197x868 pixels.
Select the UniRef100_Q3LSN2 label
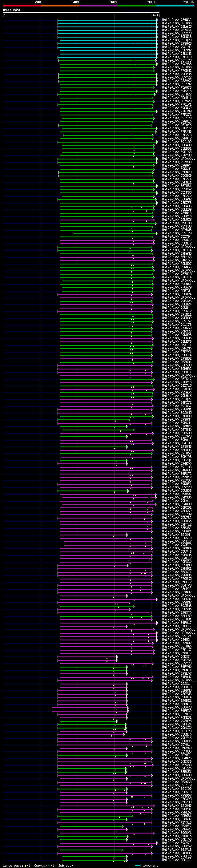177,50
